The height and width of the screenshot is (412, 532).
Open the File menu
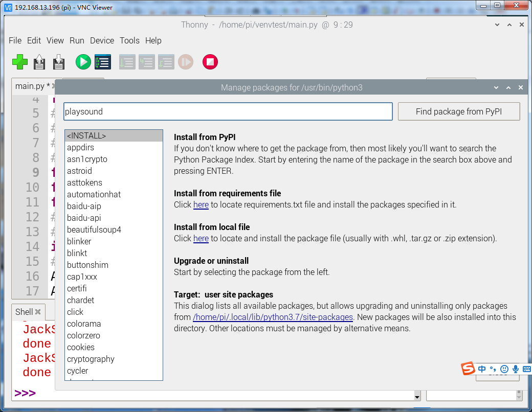[x=15, y=40]
